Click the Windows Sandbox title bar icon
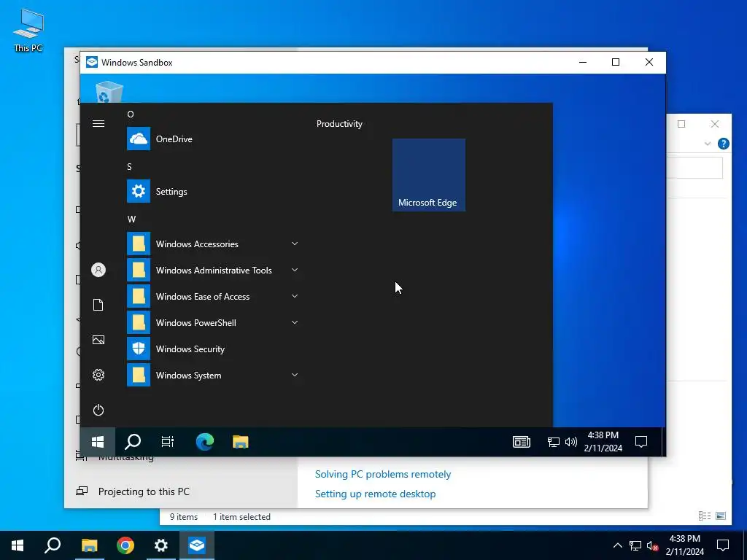Viewport: 747px width, 560px height. pyautogui.click(x=91, y=63)
